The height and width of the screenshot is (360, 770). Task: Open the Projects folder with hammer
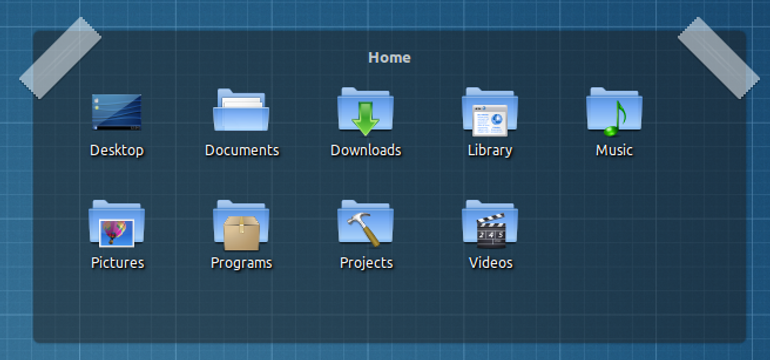click(x=365, y=223)
